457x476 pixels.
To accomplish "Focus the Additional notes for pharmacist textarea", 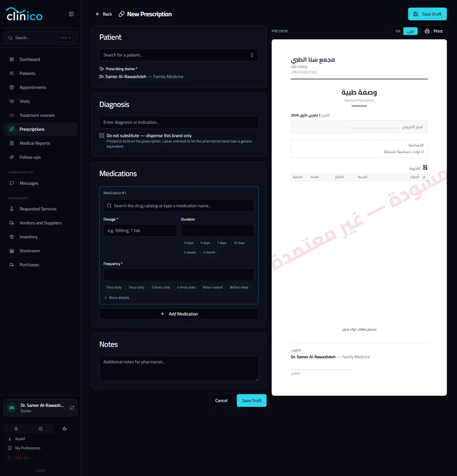I will pyautogui.click(x=179, y=368).
